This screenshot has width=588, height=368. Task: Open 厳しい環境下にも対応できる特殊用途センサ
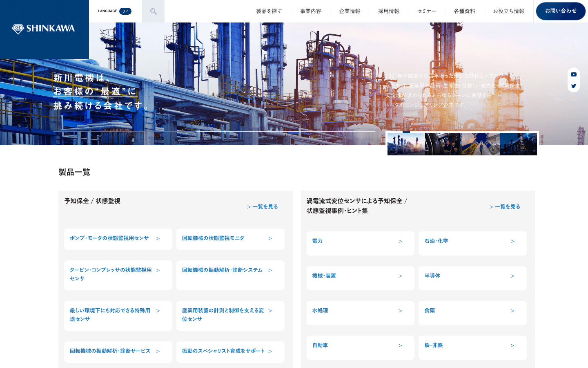[x=118, y=316]
